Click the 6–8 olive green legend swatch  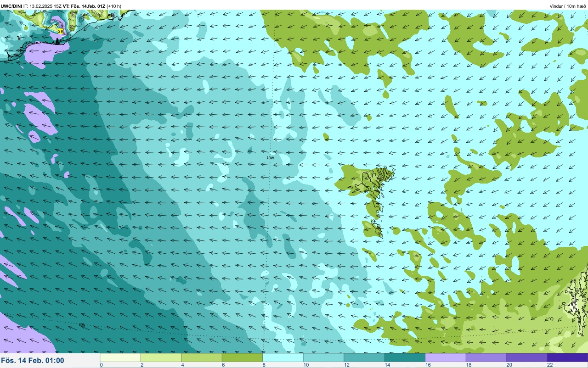(x=242, y=357)
